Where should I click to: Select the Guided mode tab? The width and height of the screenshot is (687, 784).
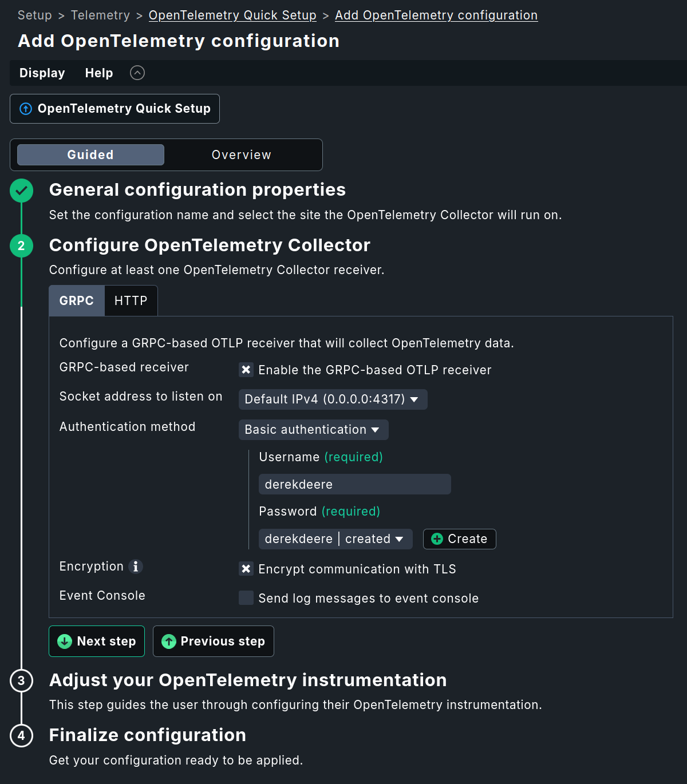pyautogui.click(x=90, y=155)
